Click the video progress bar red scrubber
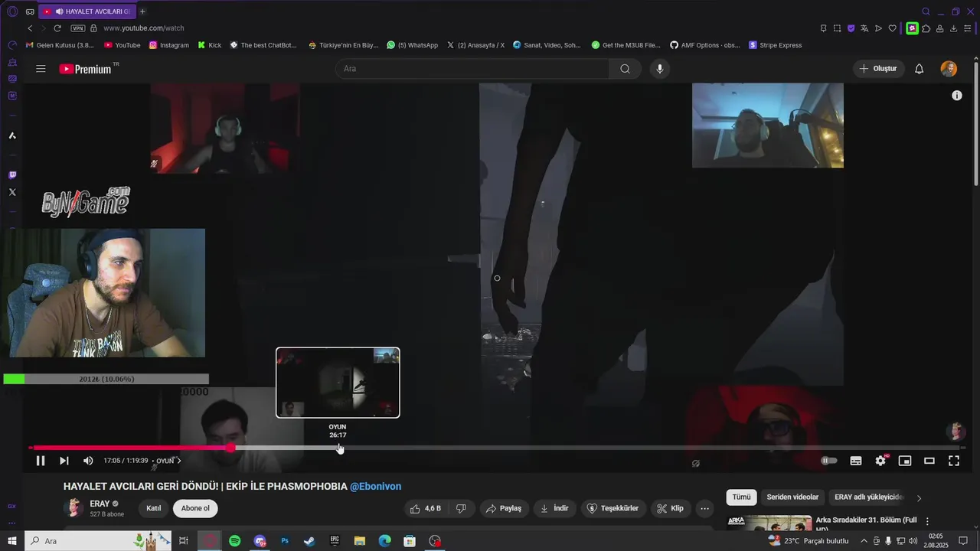The height and width of the screenshot is (551, 980). click(x=230, y=448)
